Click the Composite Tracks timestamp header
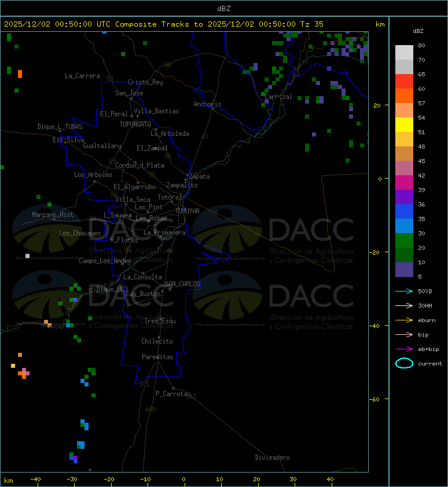Screen dimensions: 448x487 (164, 24)
